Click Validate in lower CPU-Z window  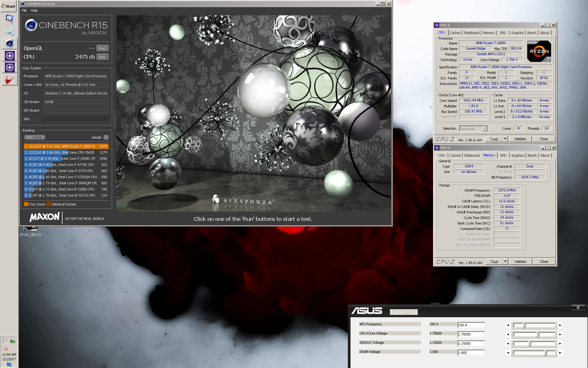(x=520, y=262)
